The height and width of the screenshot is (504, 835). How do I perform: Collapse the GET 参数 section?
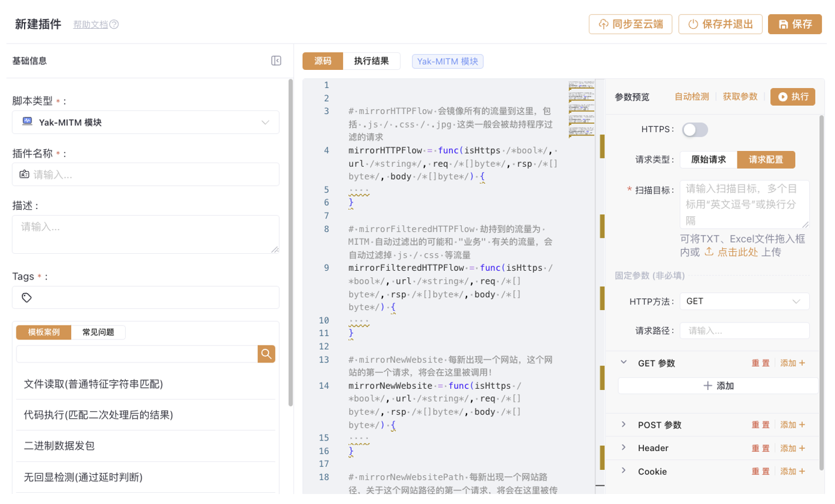pos(623,362)
